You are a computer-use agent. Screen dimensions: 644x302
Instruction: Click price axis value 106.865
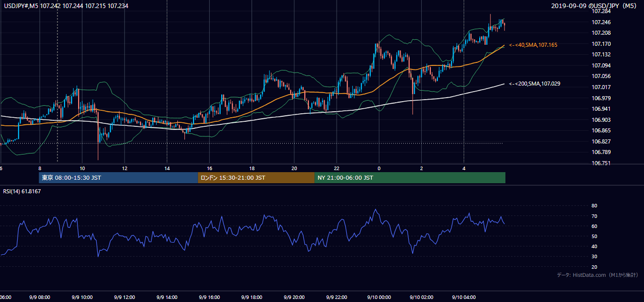(601, 130)
